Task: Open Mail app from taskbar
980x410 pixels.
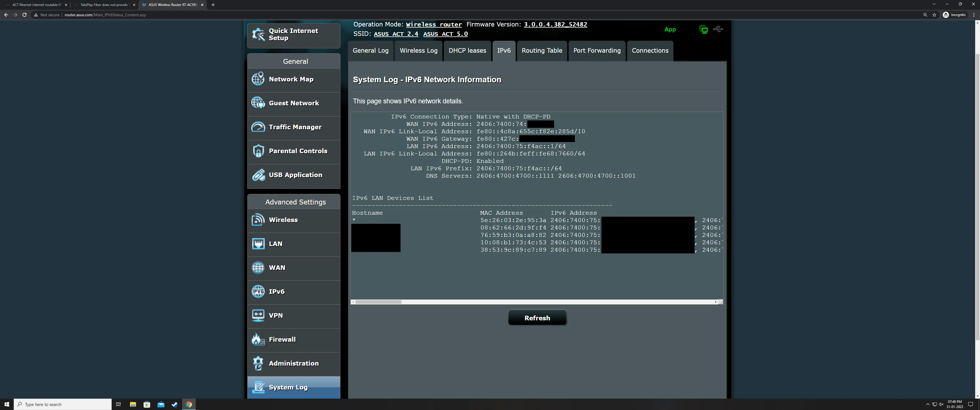Action: tap(161, 404)
